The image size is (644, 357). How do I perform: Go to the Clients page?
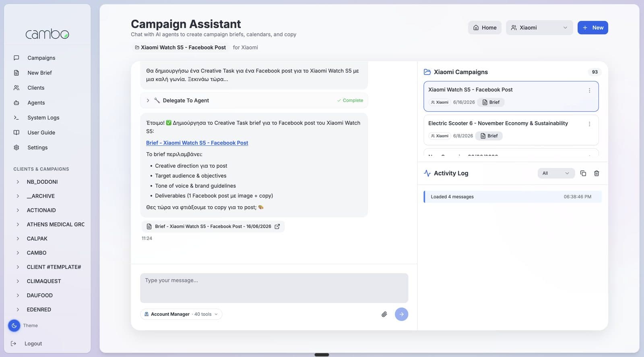[x=36, y=88]
